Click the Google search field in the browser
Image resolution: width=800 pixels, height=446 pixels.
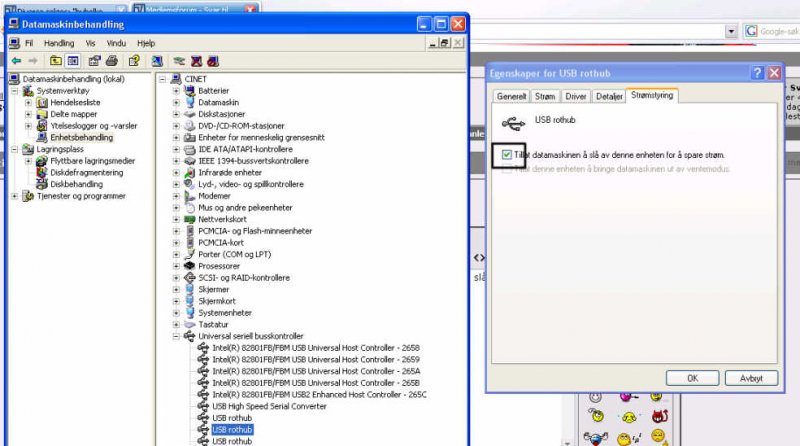click(x=779, y=32)
